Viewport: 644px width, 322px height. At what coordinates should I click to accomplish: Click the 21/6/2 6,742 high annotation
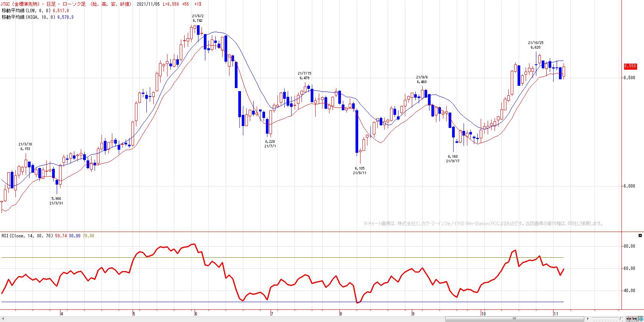(198, 18)
